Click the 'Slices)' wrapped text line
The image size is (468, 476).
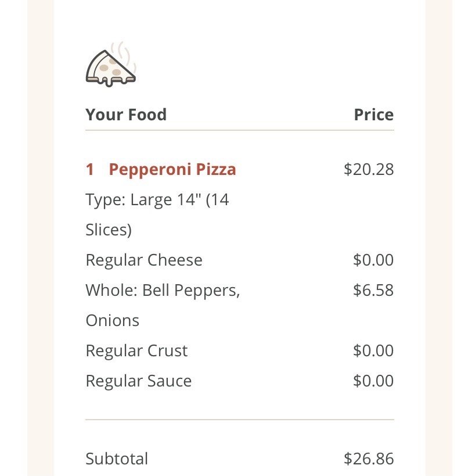click(109, 230)
